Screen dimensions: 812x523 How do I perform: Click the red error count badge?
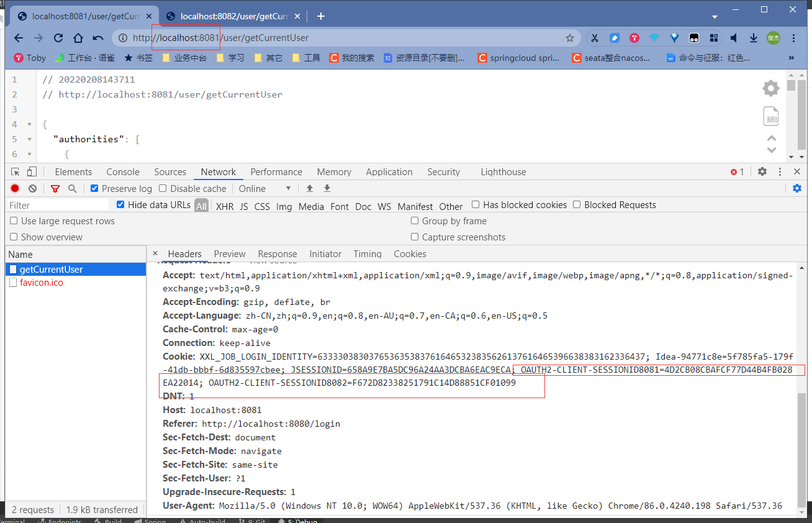point(738,172)
